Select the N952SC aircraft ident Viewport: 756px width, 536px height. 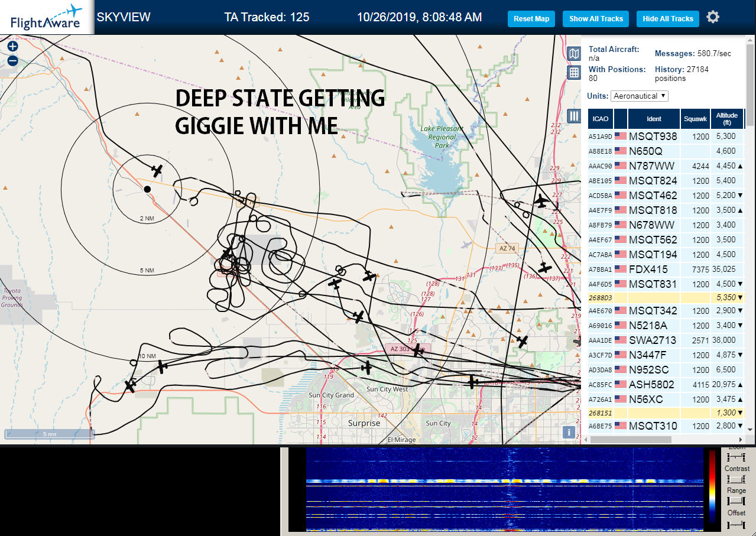click(x=649, y=369)
